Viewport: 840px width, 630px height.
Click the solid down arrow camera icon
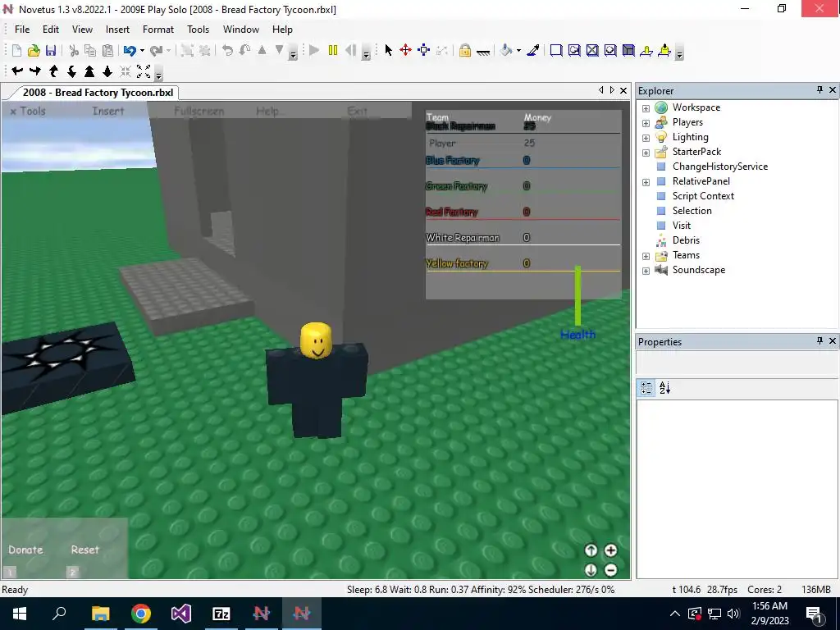coord(107,71)
